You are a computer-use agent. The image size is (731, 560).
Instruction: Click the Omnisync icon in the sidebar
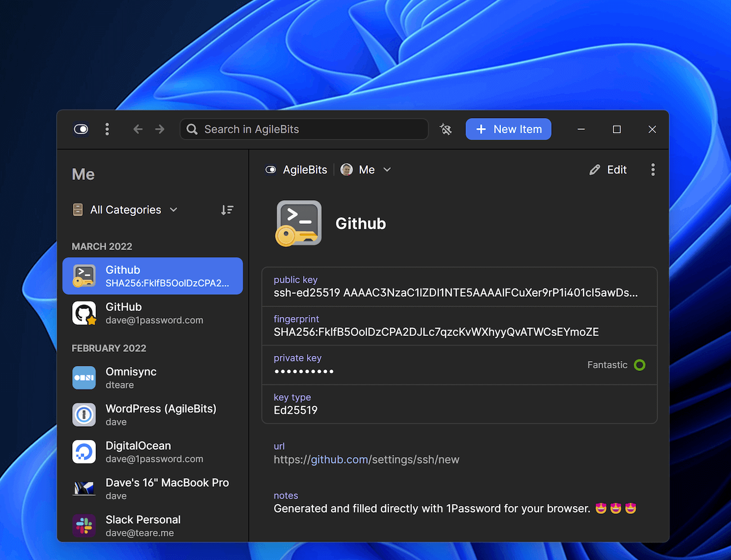coord(84,377)
